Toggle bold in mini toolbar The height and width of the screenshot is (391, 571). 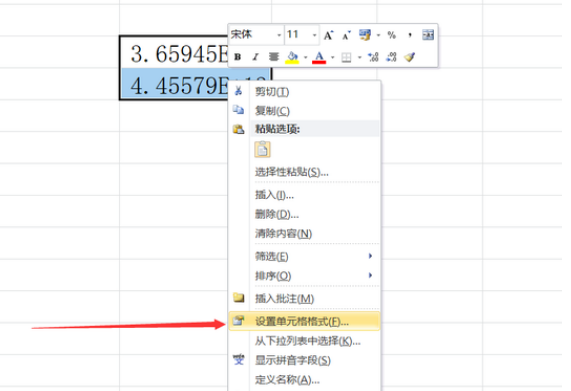coord(238,57)
